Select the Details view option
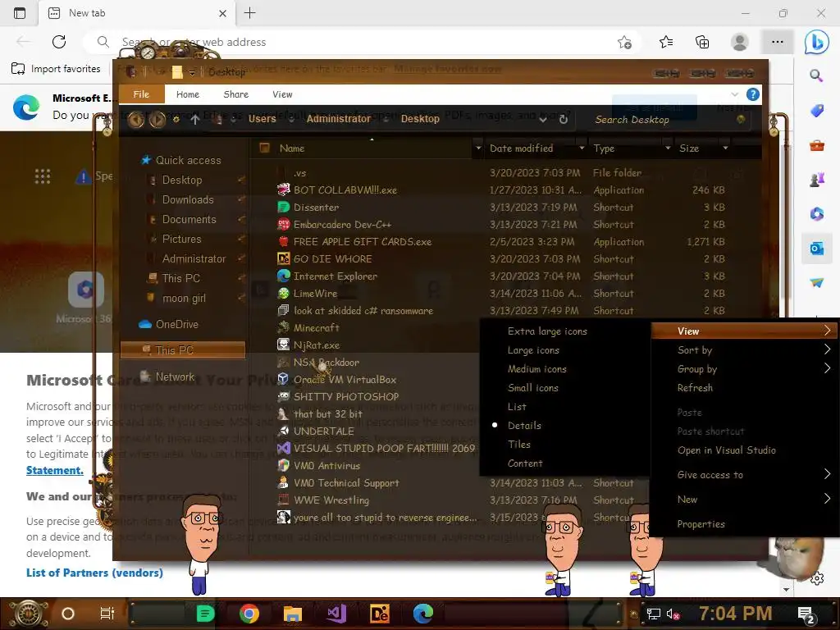Image resolution: width=840 pixels, height=630 pixels. [524, 426]
